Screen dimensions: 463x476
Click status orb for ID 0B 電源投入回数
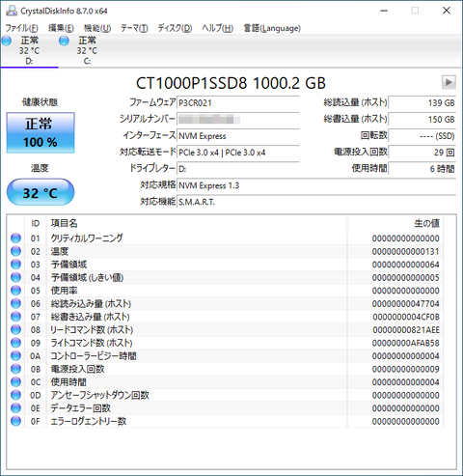coord(15,369)
